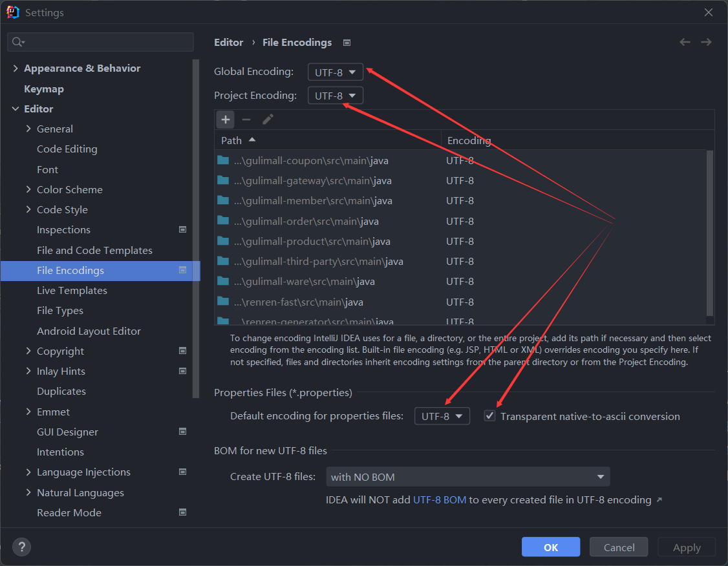Open the Global Encoding dropdown
This screenshot has width=728, height=566.
pyautogui.click(x=335, y=72)
